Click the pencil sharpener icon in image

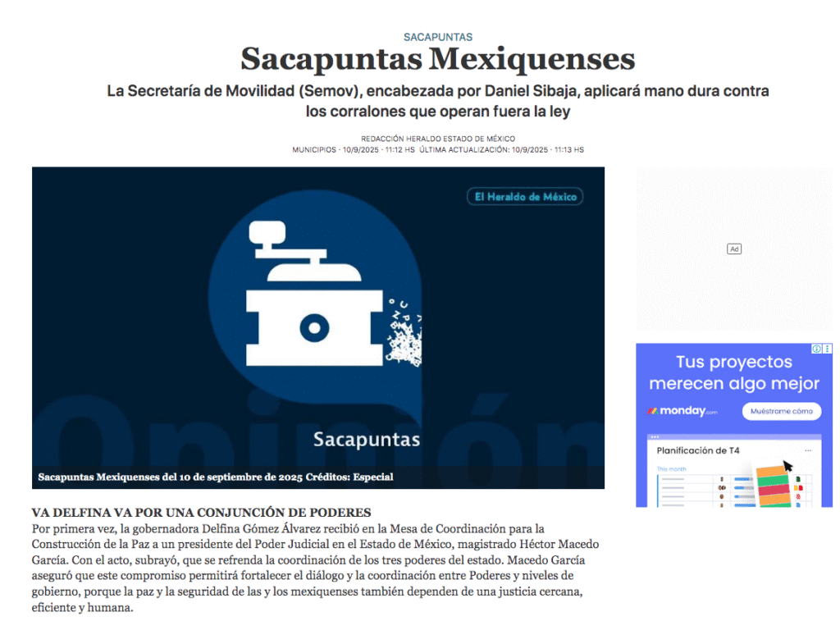point(316,294)
